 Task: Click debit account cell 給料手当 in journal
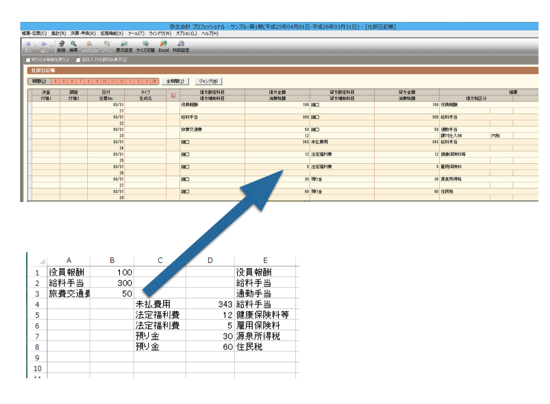pos(212,117)
